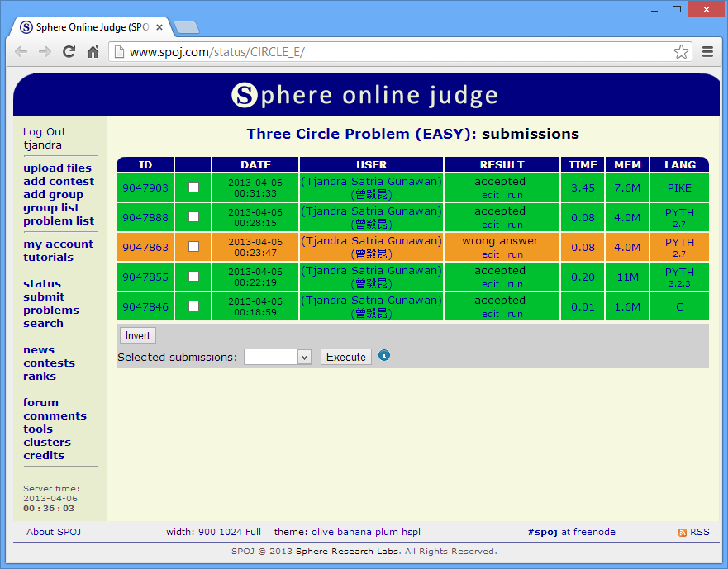
Task: Open the clusters link
Action: coord(47,443)
